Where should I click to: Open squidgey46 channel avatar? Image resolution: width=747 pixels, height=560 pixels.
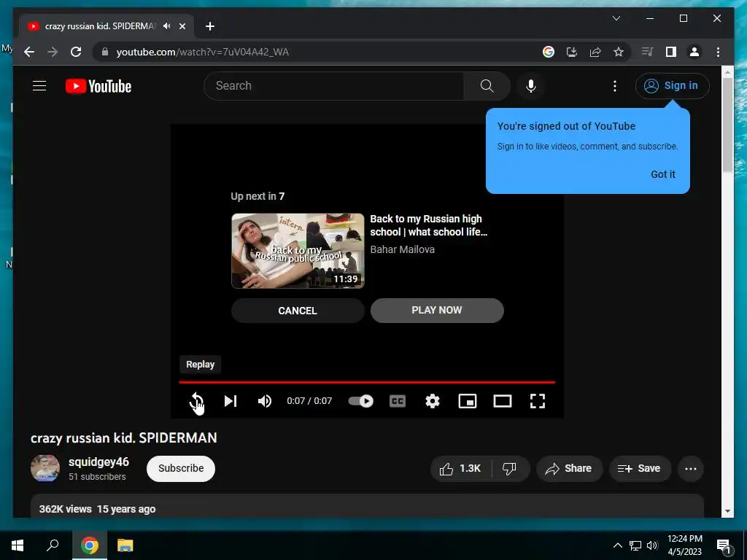(45, 468)
